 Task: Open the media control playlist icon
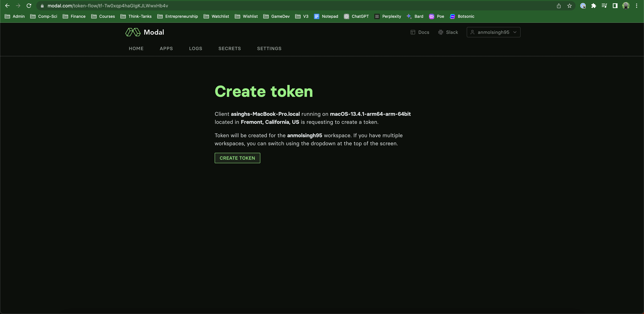[x=604, y=6]
